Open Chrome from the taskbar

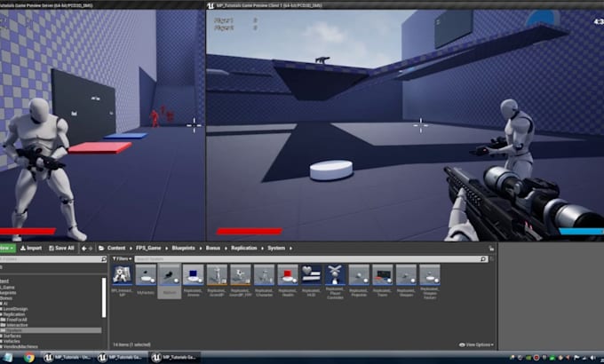pos(29,358)
